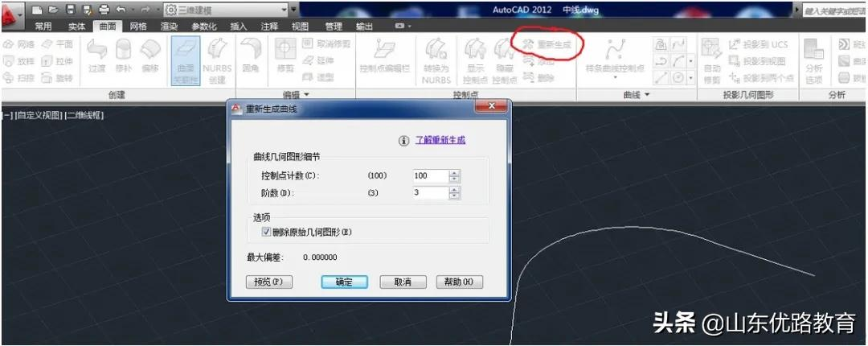Click the Plot printer icon
This screenshot has height=346, width=868.
pyautogui.click(x=104, y=10)
